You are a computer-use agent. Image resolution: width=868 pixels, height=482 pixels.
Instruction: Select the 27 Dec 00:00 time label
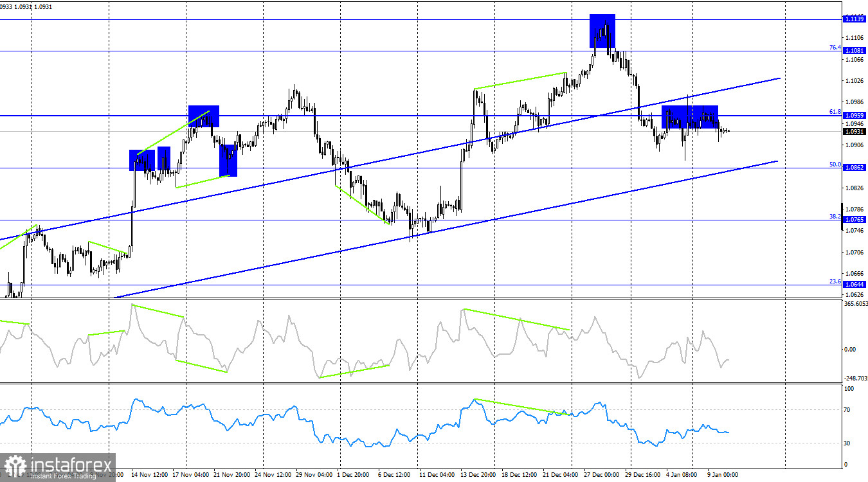[x=603, y=475]
